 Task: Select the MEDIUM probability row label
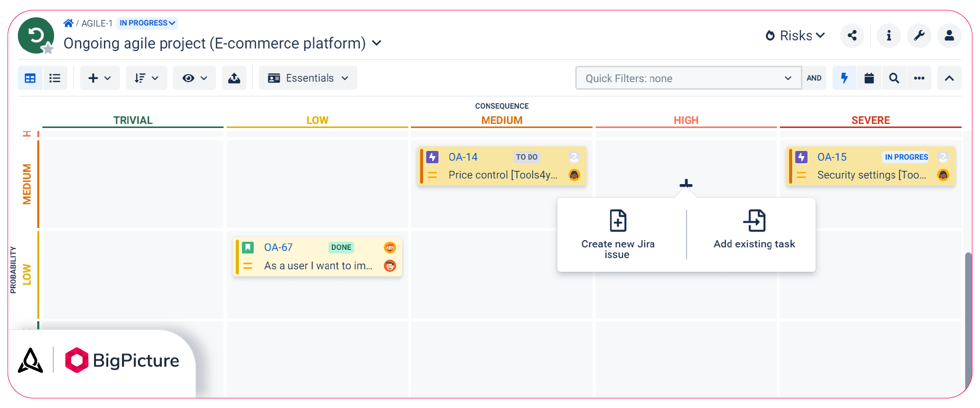27,184
